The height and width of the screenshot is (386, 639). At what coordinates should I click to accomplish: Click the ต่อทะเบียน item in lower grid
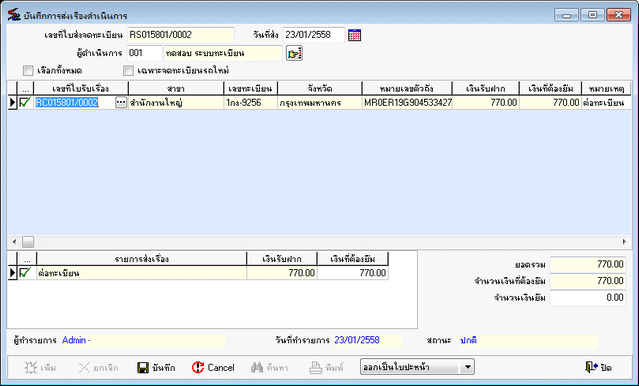[141, 273]
